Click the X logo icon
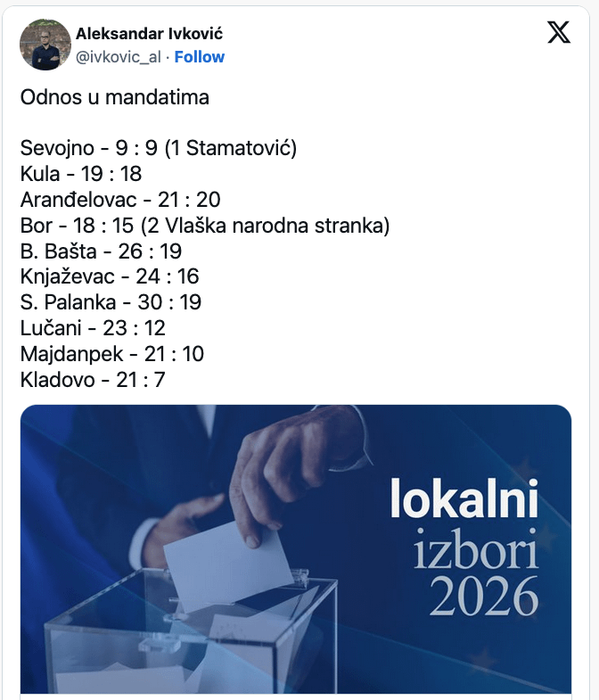 pos(559,33)
